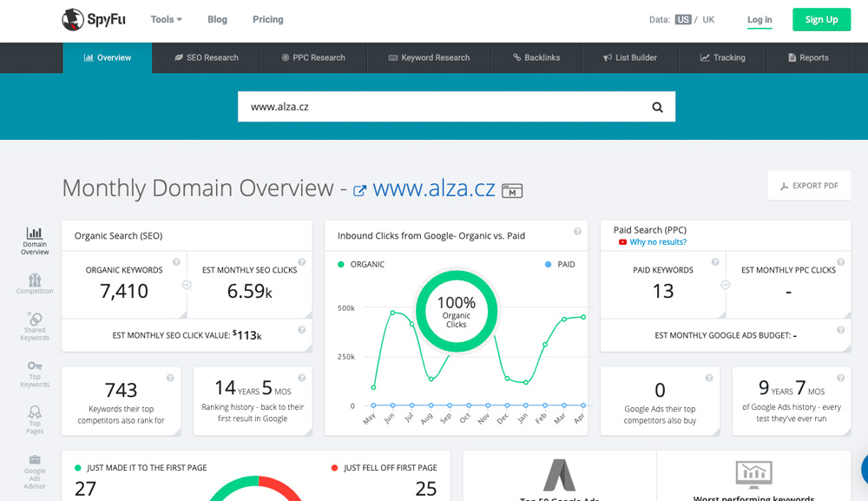
Task: Open the www.alza.cz title link
Action: pos(434,188)
